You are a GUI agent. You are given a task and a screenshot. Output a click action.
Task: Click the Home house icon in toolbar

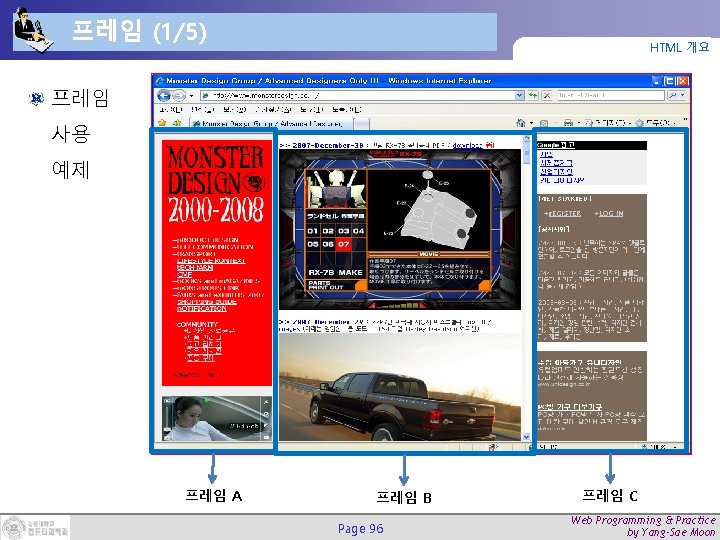[x=521, y=123]
